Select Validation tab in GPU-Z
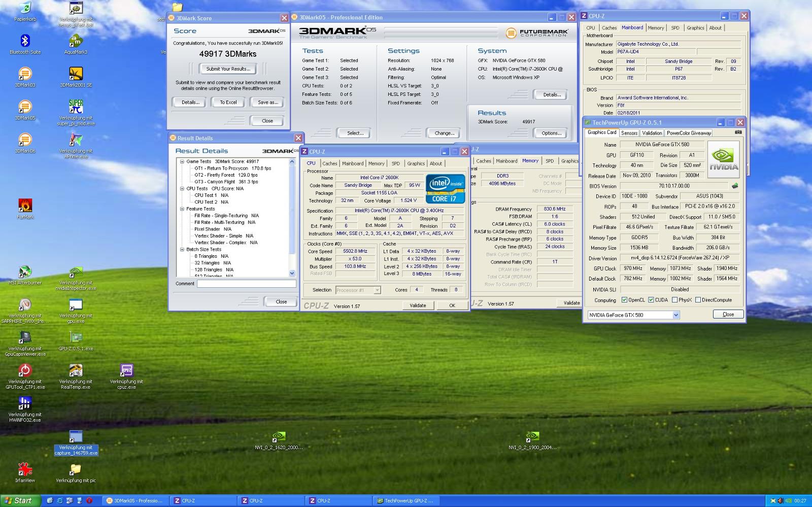This screenshot has height=507, width=812. pos(652,133)
